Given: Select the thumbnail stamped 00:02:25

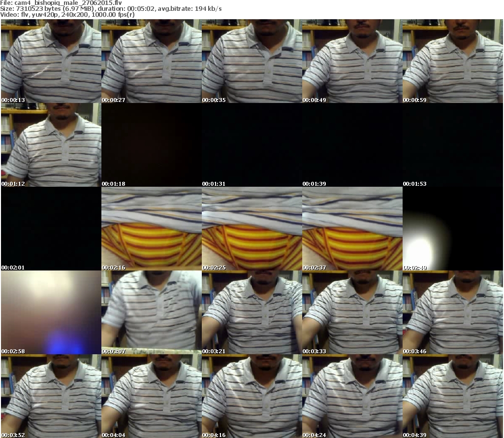Looking at the screenshot, I should point(252,229).
